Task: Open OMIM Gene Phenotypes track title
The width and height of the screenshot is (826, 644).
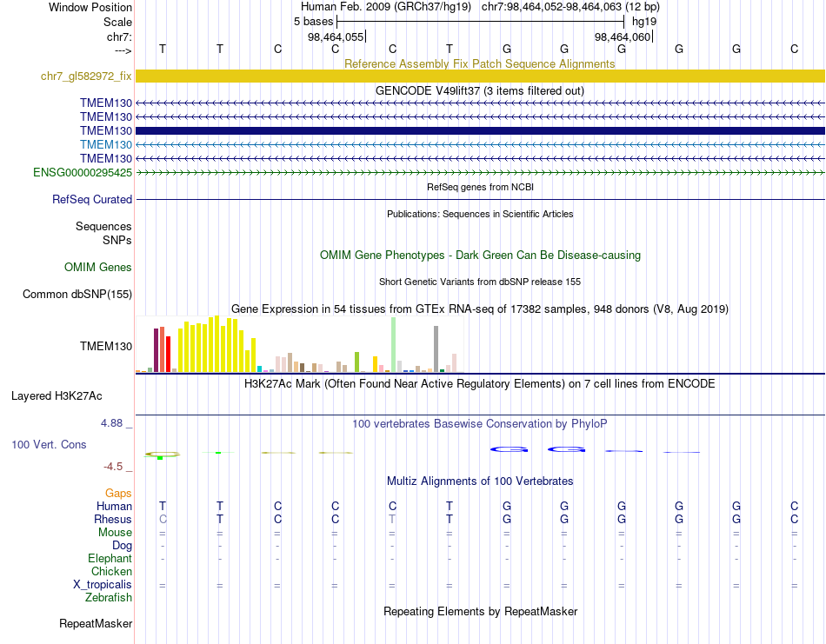Action: point(481,255)
